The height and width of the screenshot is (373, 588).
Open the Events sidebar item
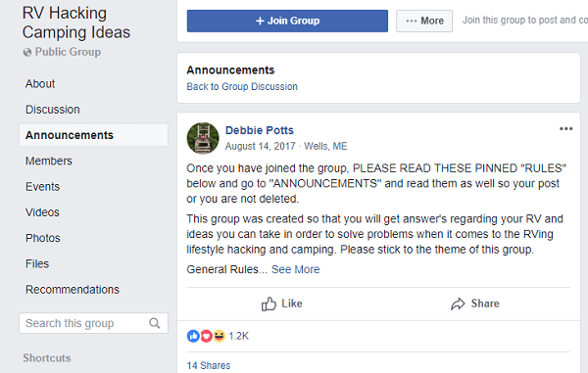(42, 186)
